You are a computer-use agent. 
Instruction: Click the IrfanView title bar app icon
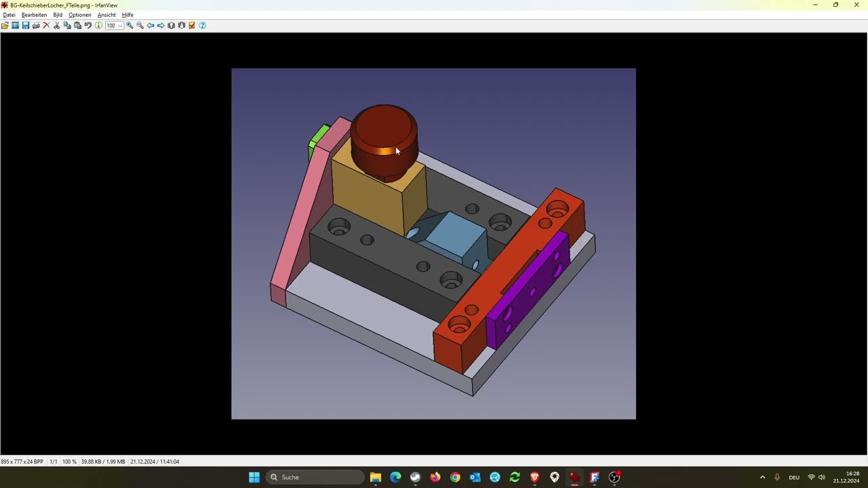click(x=5, y=5)
